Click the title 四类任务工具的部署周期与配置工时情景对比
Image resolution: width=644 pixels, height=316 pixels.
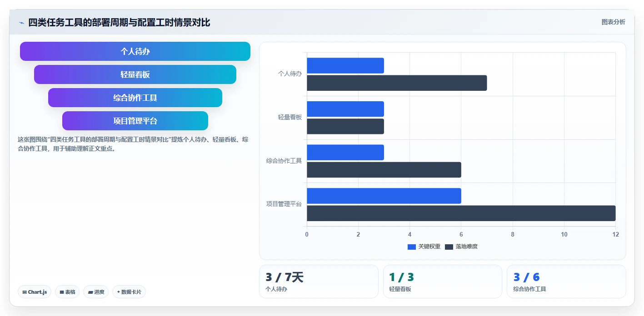tap(119, 22)
